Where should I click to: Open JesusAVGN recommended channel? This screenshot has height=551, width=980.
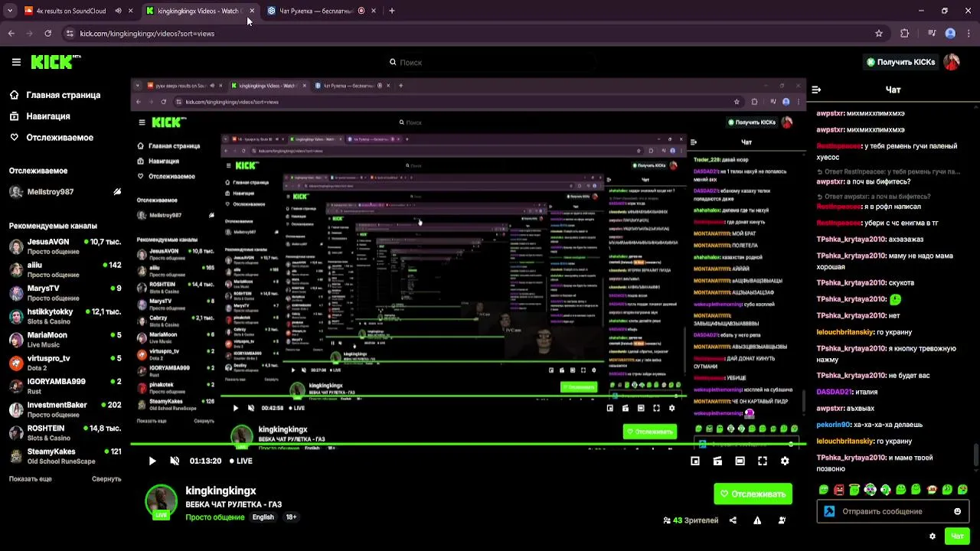tap(65, 246)
